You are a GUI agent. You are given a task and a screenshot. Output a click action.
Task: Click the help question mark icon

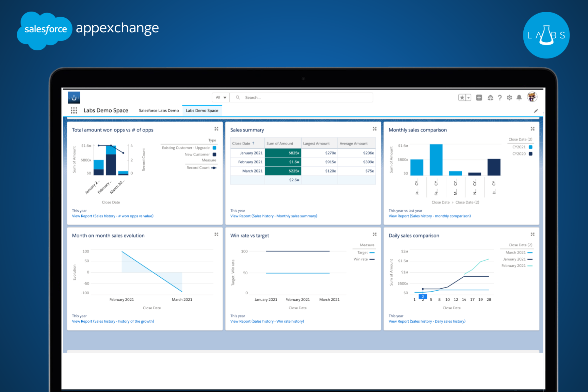coord(500,97)
